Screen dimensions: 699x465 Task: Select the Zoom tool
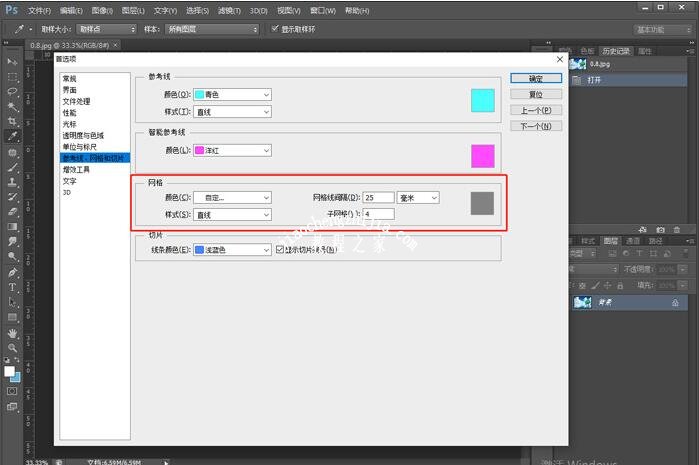click(12, 347)
